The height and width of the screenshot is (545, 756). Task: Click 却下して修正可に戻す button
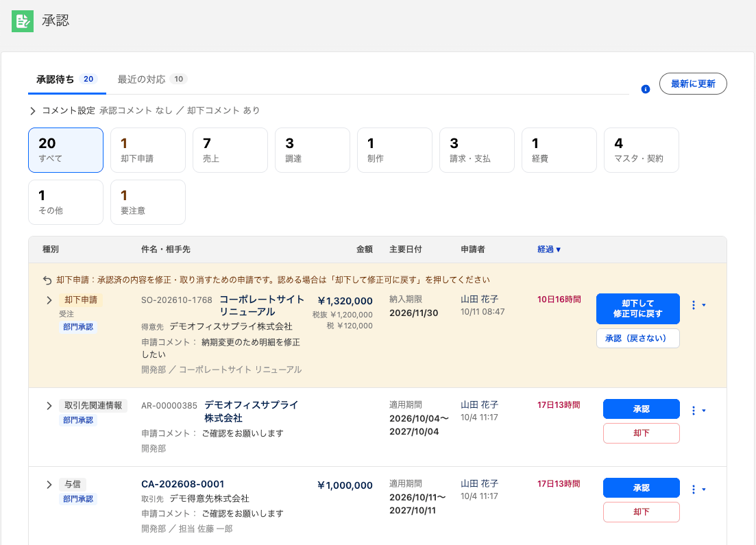tap(638, 308)
